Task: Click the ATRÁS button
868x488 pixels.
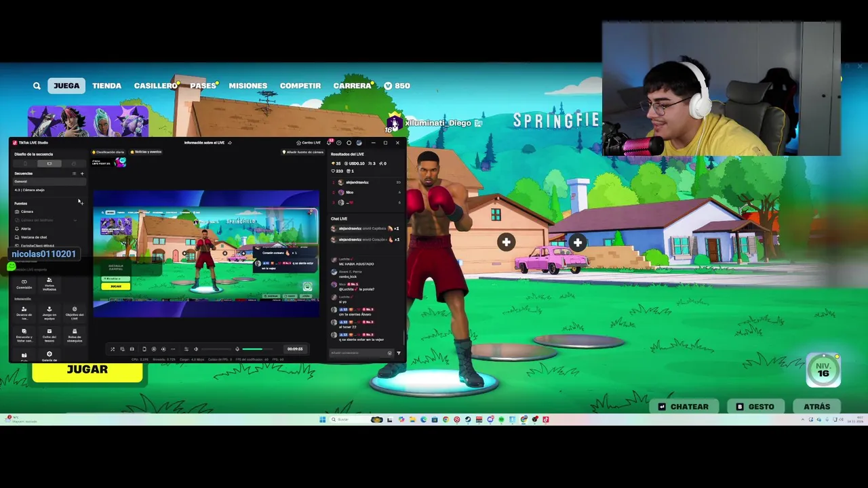Action: pyautogui.click(x=816, y=407)
